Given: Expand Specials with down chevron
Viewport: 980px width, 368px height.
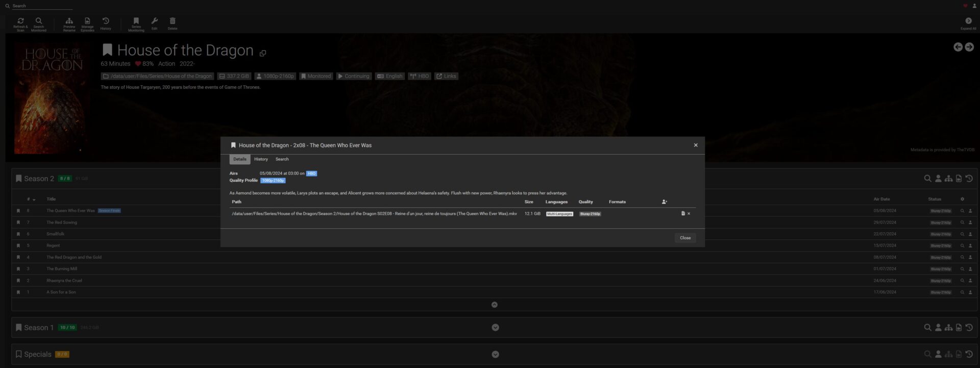Looking at the screenshot, I should (x=495, y=354).
